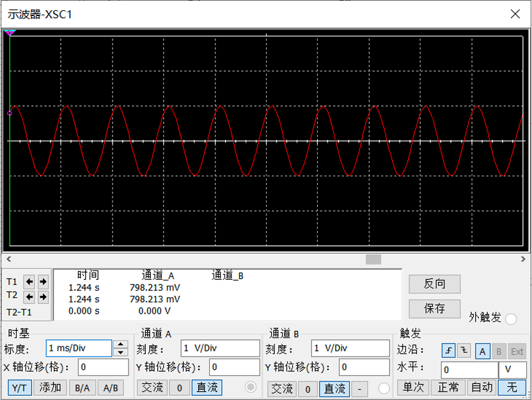Select rising edge trigger icon
Viewport: 532px width, 400px height.
point(448,351)
